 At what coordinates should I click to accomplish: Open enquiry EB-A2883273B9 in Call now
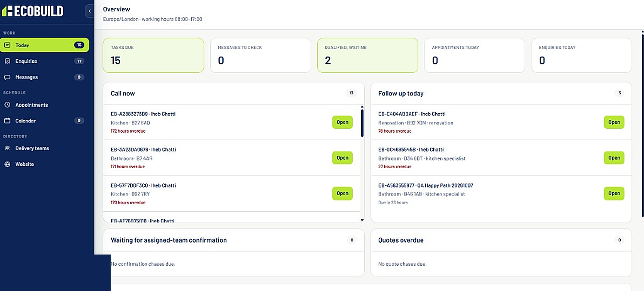[x=342, y=122]
